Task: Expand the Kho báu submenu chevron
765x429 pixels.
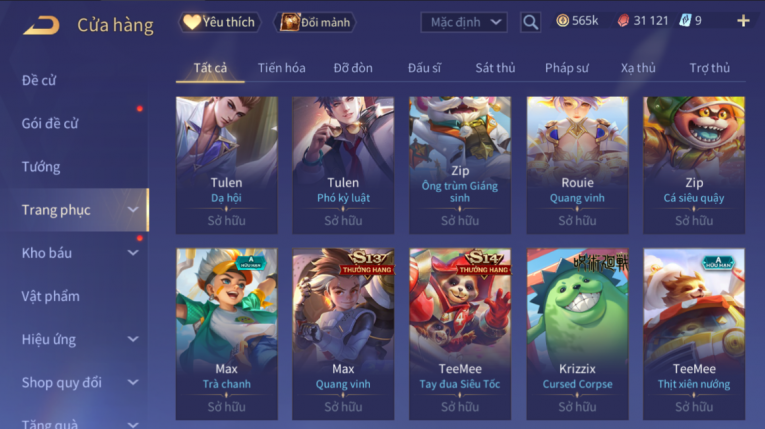Action: 133,253
